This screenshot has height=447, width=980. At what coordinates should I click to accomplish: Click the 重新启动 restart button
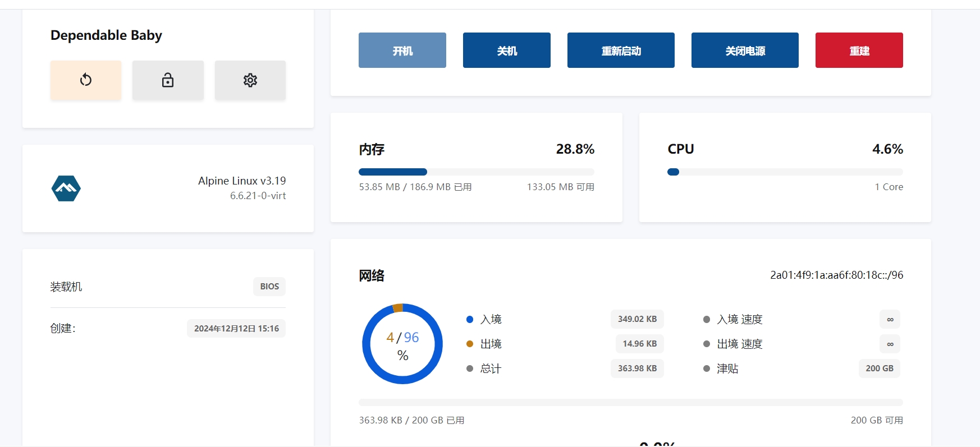point(621,50)
